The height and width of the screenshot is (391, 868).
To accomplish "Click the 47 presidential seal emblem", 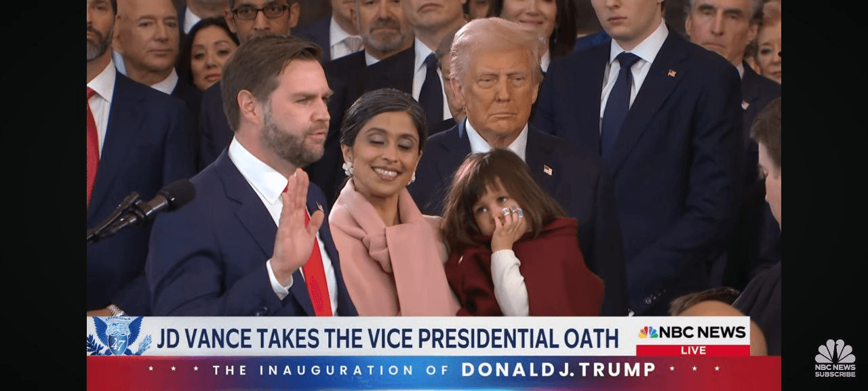I will (x=119, y=335).
